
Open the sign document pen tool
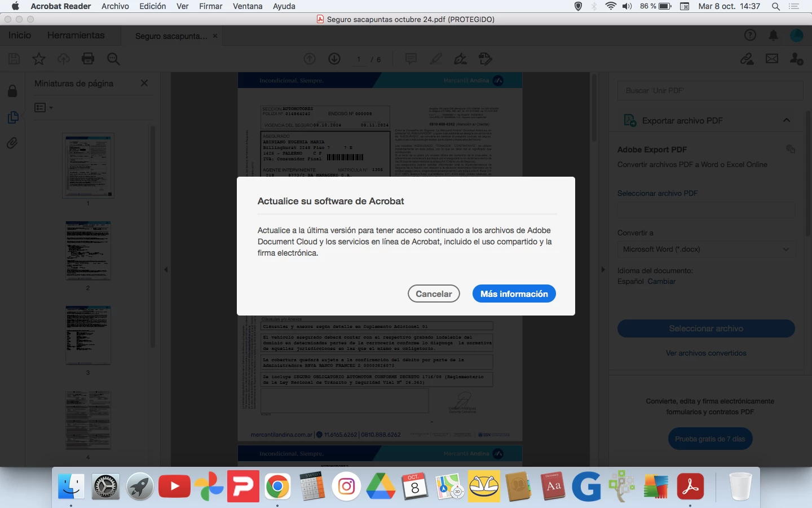pyautogui.click(x=461, y=59)
